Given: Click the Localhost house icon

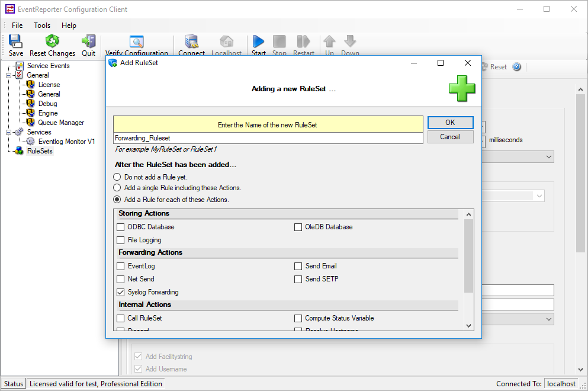Looking at the screenshot, I should click(x=227, y=41).
